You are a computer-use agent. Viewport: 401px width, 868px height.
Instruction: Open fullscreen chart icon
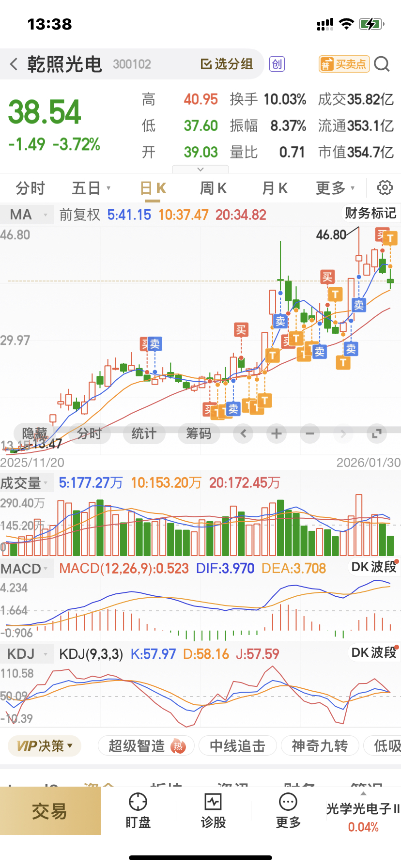coord(377,433)
